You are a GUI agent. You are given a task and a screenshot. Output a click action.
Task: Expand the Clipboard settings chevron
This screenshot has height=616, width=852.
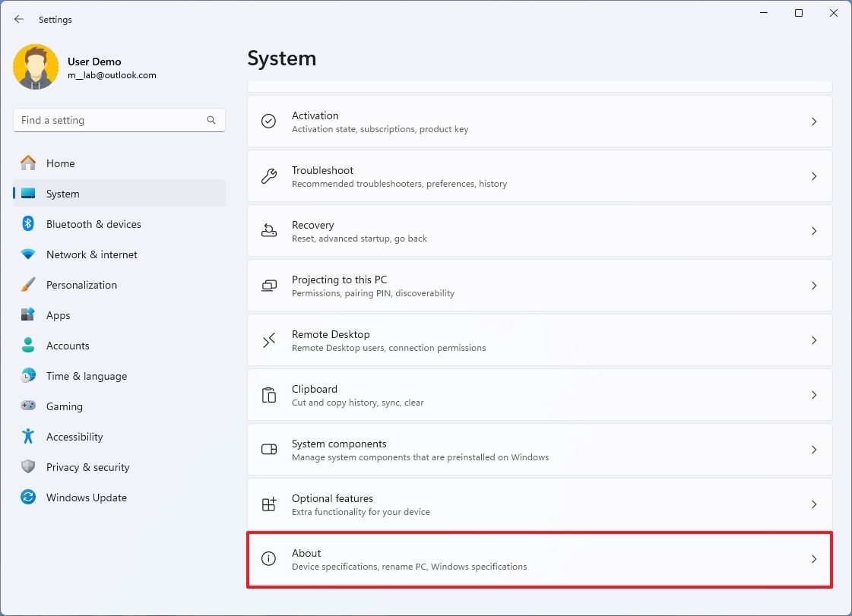814,395
